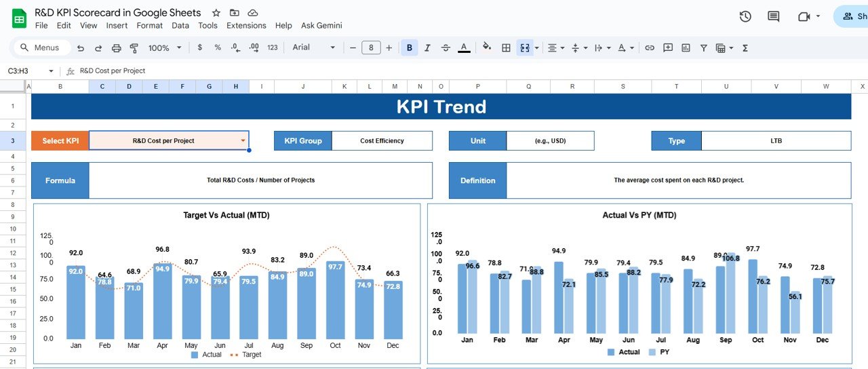
Task: Open the Borders tool
Action: [x=506, y=48]
